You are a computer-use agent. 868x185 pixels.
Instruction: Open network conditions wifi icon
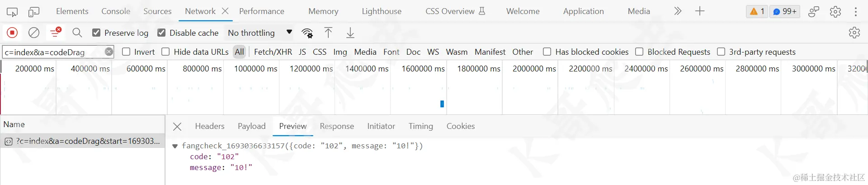pos(307,33)
